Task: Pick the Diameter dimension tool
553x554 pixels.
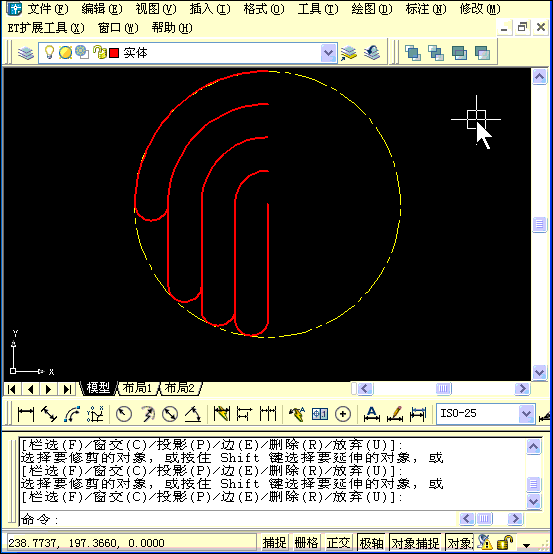Action: [170, 414]
